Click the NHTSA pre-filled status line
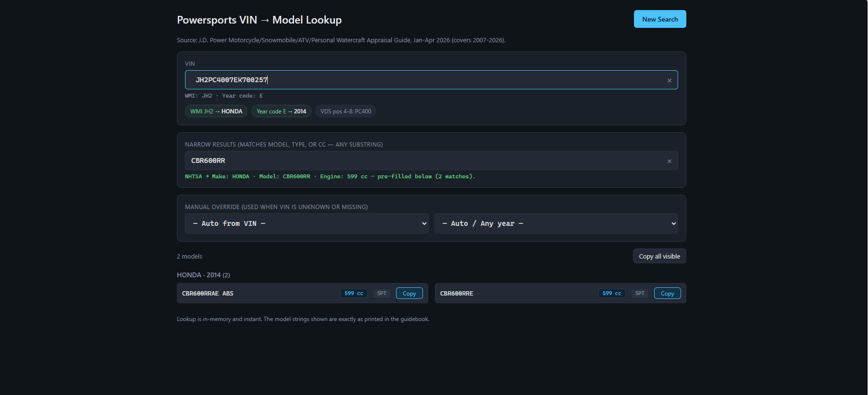Viewport: 868px width, 395px height. [x=330, y=176]
